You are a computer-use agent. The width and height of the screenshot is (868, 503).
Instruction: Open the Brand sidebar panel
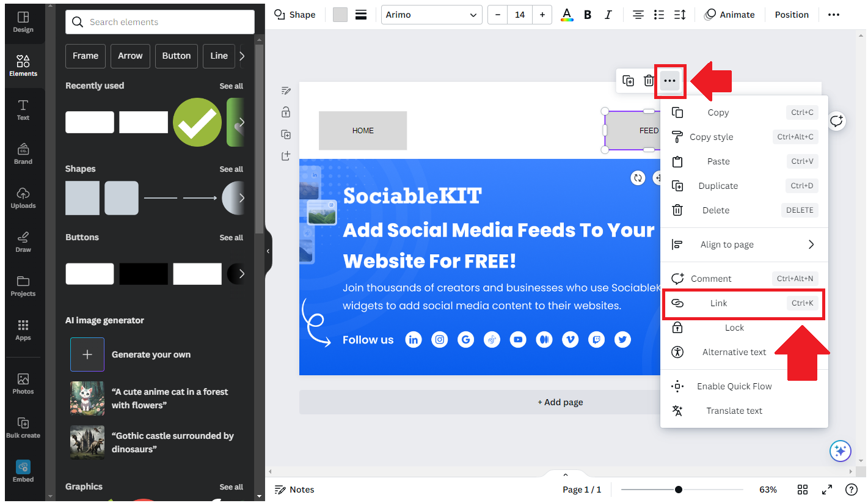pyautogui.click(x=23, y=153)
